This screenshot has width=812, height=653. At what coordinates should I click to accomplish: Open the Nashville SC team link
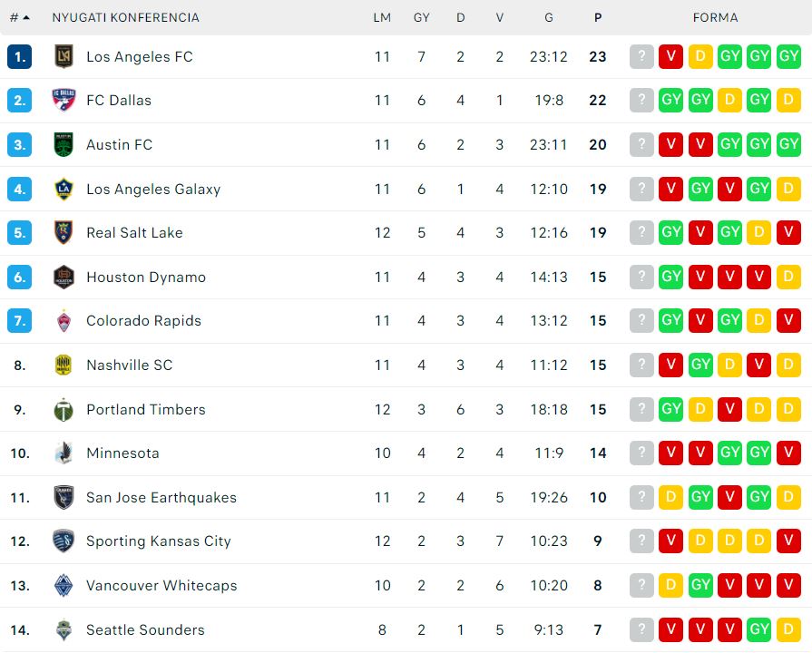pos(130,365)
